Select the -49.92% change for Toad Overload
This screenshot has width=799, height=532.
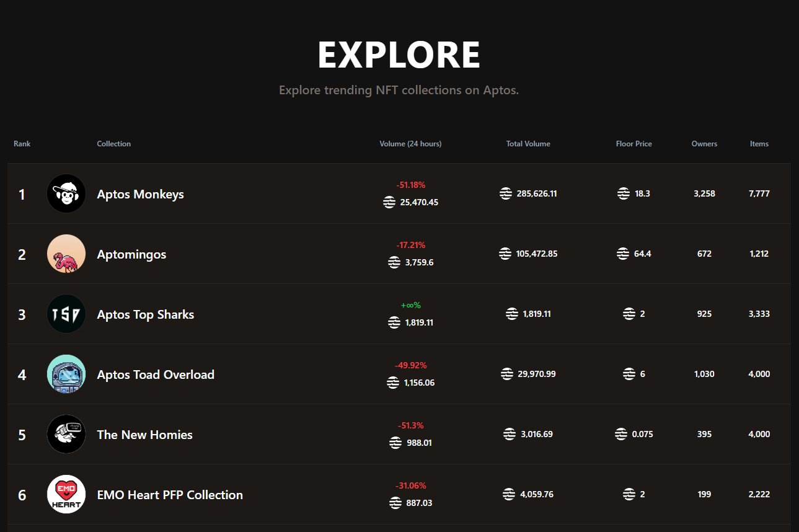[x=410, y=365]
